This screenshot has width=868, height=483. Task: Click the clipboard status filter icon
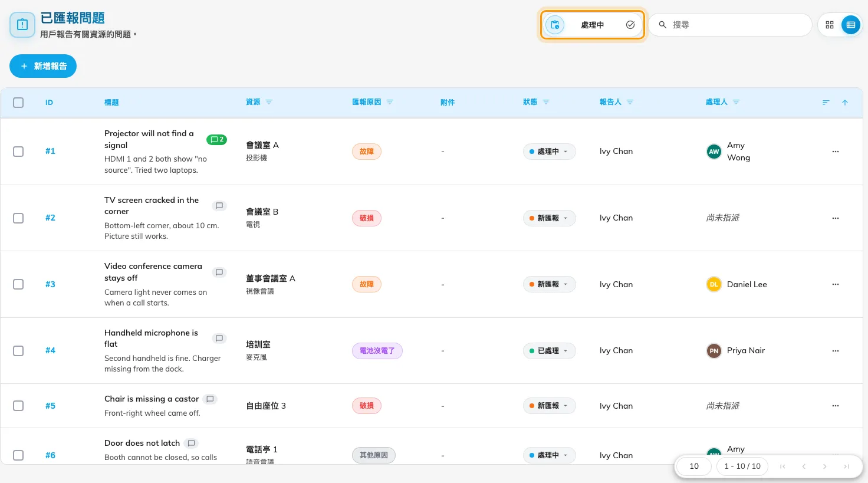tap(555, 25)
